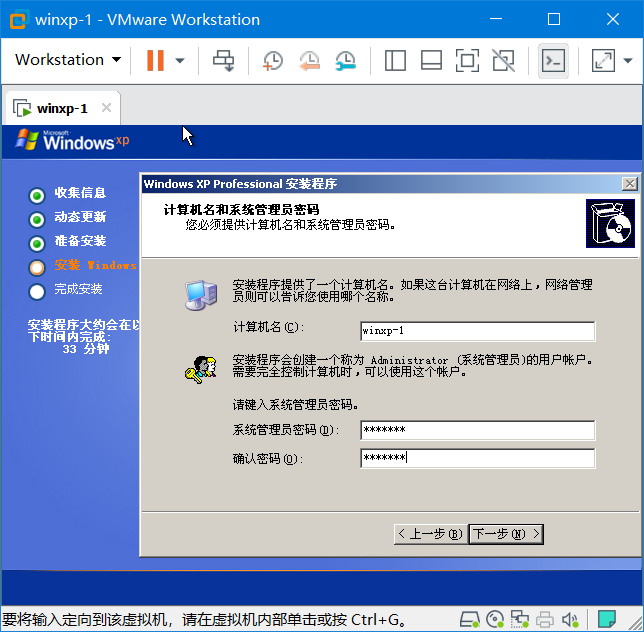Close the Windows XP setup dialog

pyautogui.click(x=630, y=184)
